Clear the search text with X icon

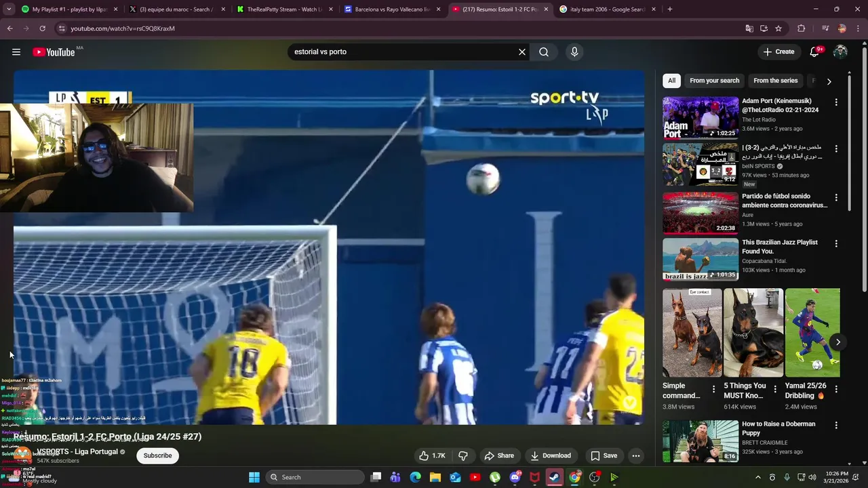(522, 52)
